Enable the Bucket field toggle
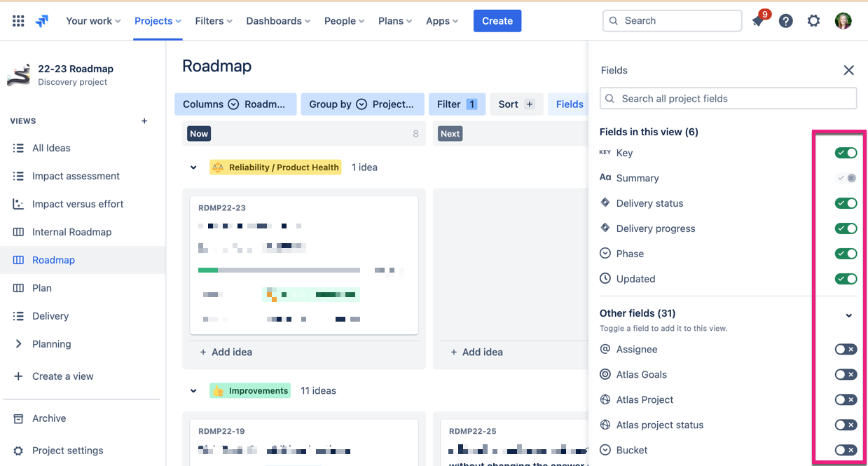 (x=846, y=449)
